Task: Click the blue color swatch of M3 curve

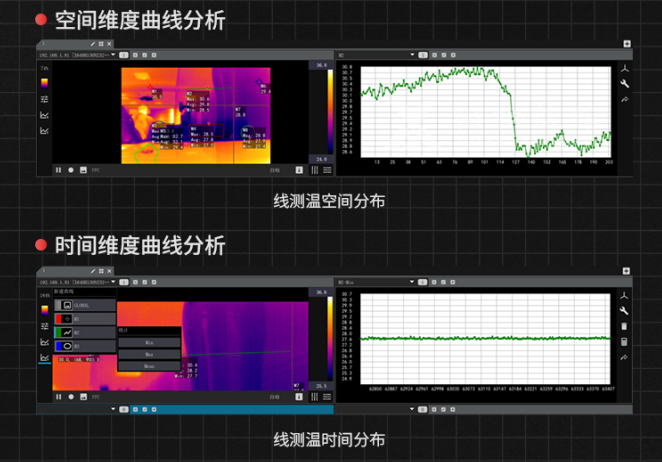Action: point(59,346)
